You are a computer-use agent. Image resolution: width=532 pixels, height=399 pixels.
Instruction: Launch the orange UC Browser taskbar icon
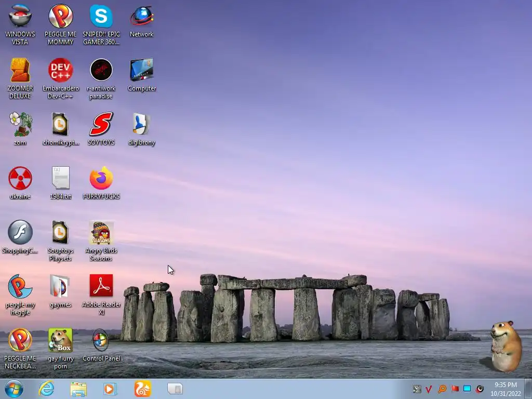(x=142, y=389)
